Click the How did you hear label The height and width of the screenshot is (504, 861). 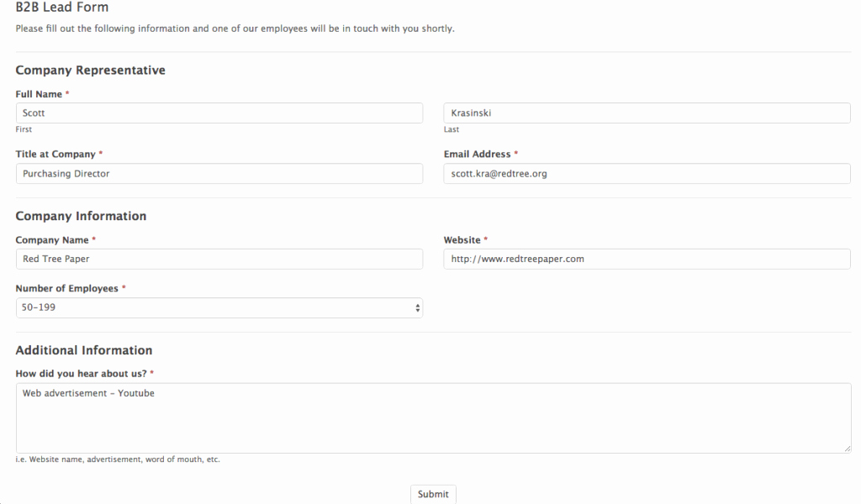pyautogui.click(x=81, y=374)
